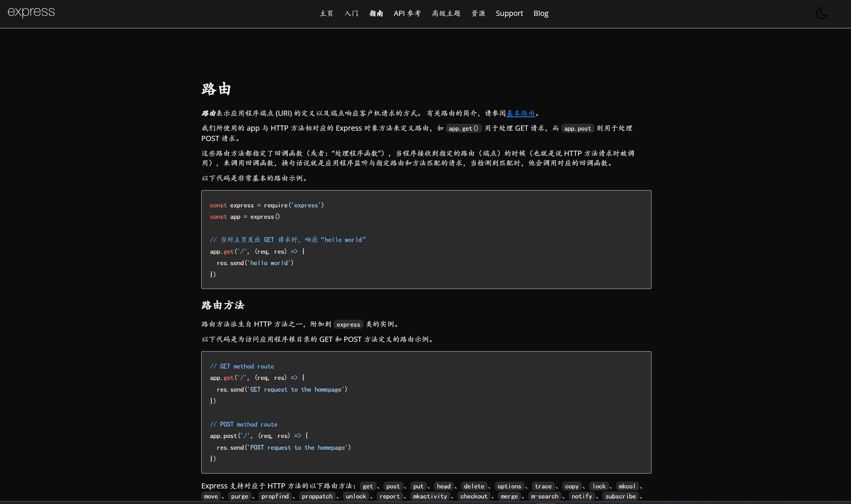The width and height of the screenshot is (851, 504).
Task: Click the 路由 page heading
Action: coord(216,89)
